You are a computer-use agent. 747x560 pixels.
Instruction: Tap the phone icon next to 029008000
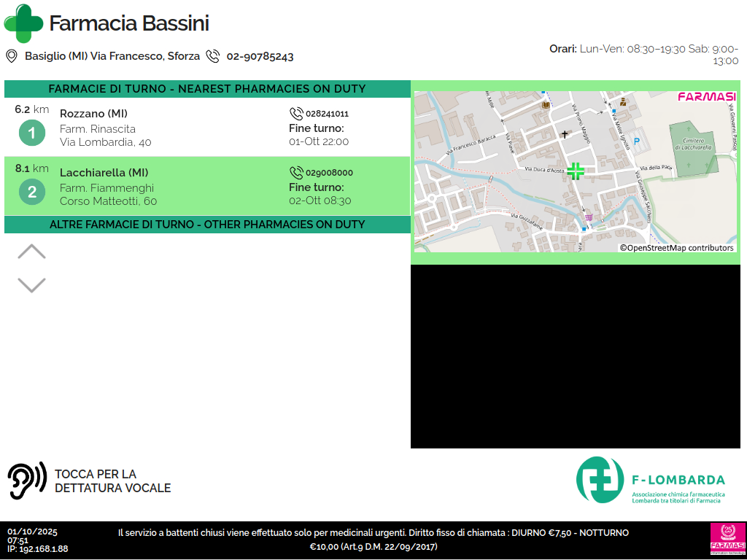296,173
